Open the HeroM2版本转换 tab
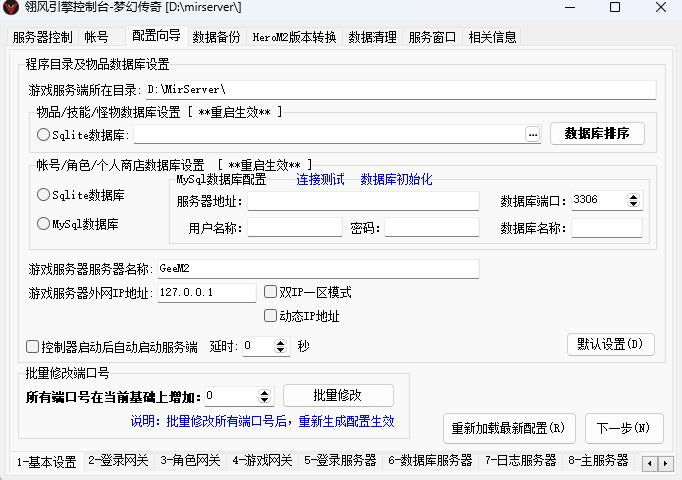Screen dimensions: 682x480 tap(293, 37)
